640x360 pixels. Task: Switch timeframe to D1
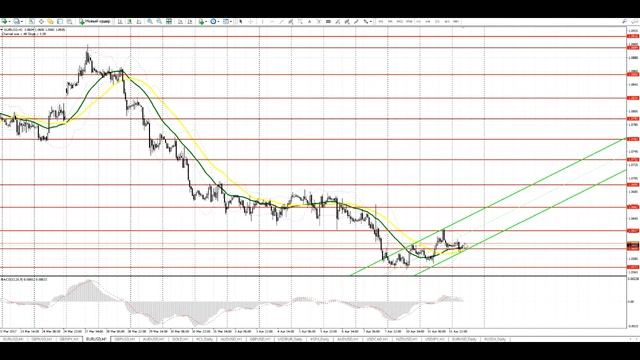(437, 21)
